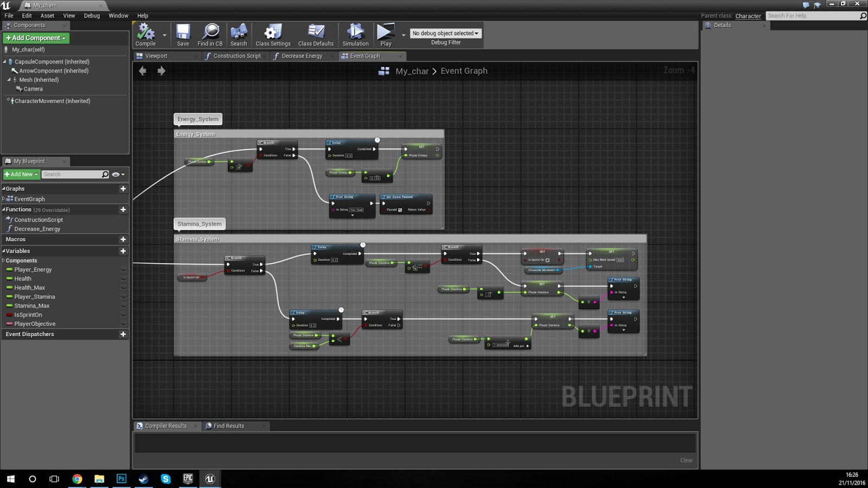
Task: Collapse the Variables section
Action: pyautogui.click(x=3, y=251)
